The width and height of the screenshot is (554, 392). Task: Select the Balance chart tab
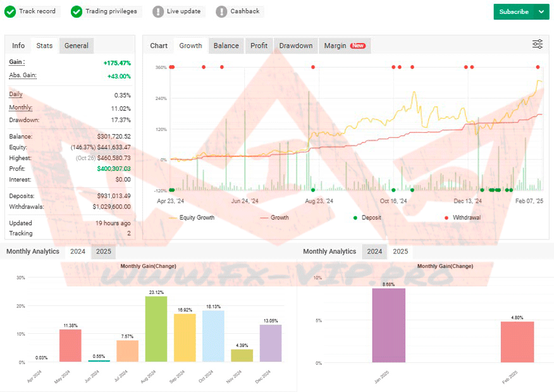[226, 46]
